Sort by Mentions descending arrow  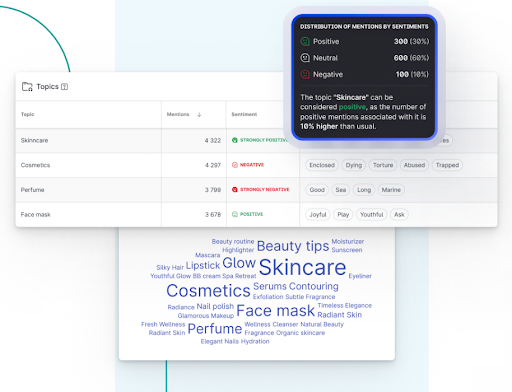tap(199, 115)
